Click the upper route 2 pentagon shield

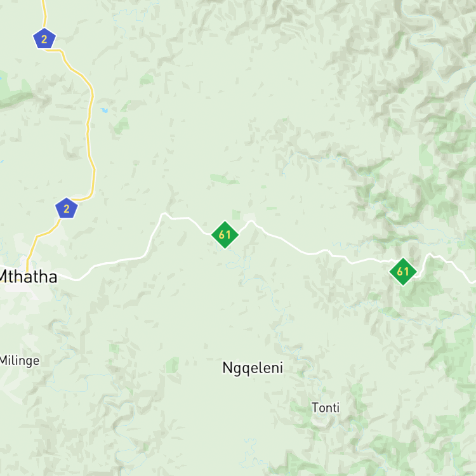click(x=44, y=39)
